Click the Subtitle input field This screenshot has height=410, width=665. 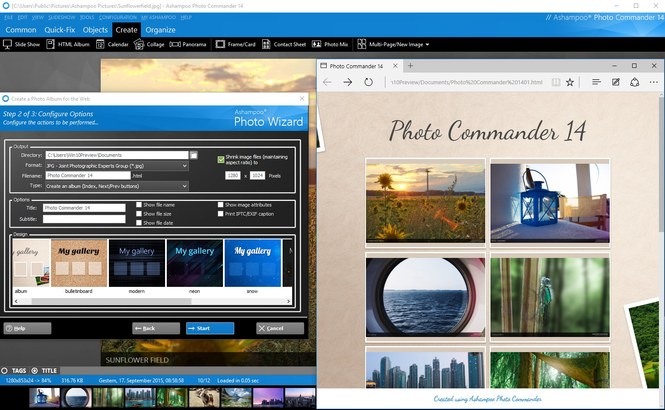pyautogui.click(x=84, y=219)
